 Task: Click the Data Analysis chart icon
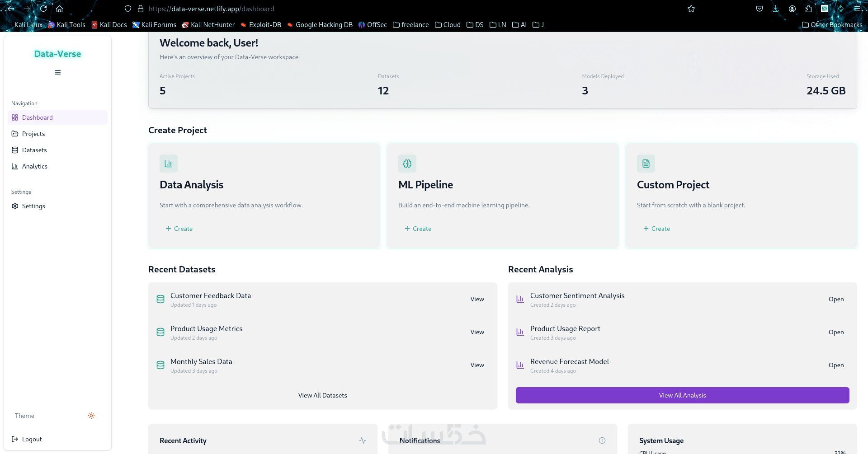click(169, 164)
